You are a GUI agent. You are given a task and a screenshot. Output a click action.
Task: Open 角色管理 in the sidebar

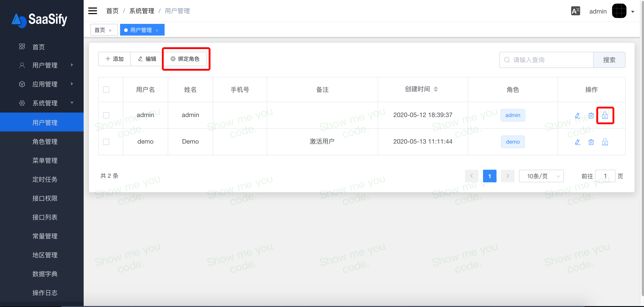pos(45,142)
